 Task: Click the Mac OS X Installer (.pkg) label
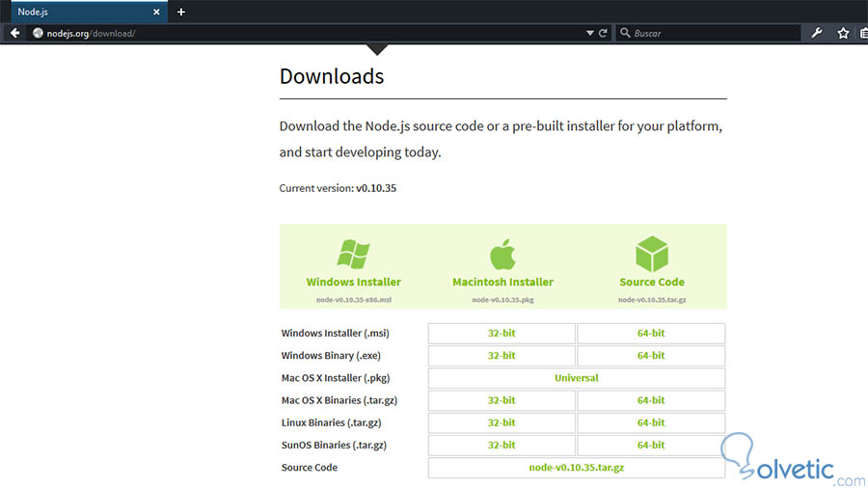click(336, 378)
